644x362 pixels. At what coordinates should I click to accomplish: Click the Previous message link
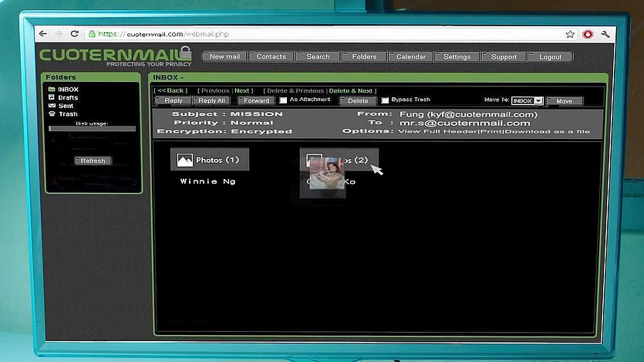[x=215, y=90]
